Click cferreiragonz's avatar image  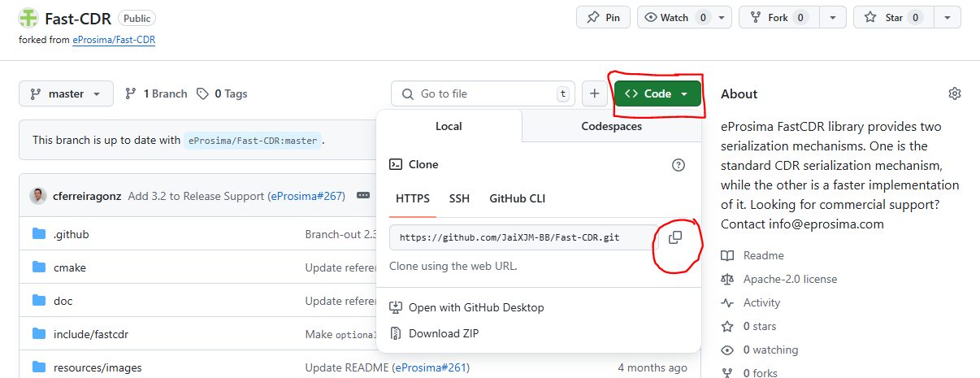[38, 196]
